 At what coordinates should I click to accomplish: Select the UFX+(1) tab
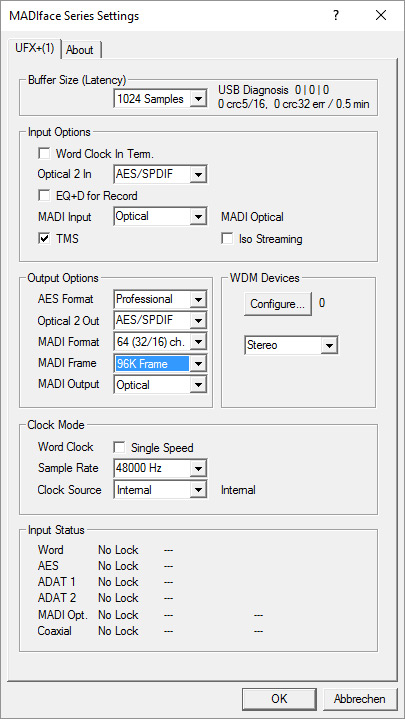click(36, 49)
